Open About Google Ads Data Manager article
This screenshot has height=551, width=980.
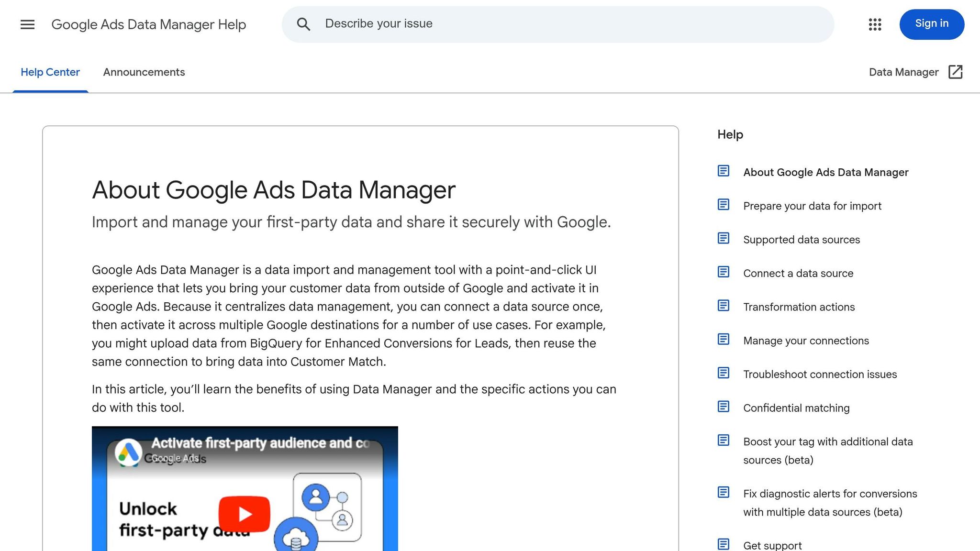(825, 173)
